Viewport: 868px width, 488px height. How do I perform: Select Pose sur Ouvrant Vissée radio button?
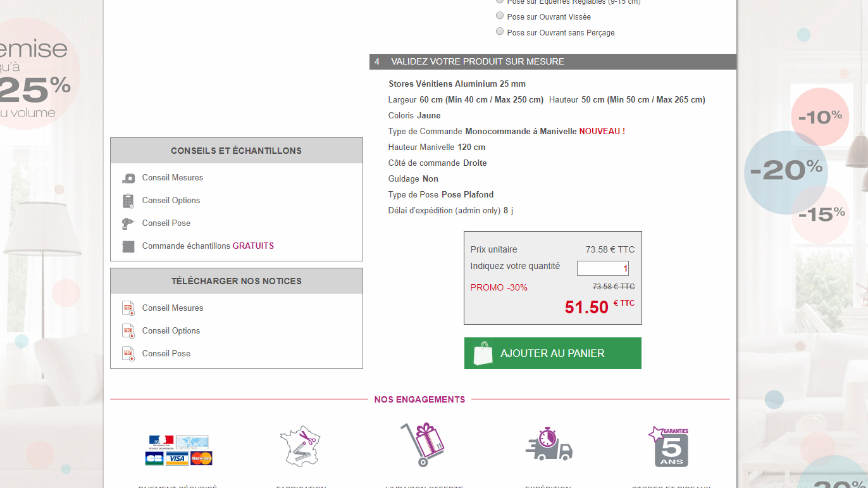click(500, 16)
